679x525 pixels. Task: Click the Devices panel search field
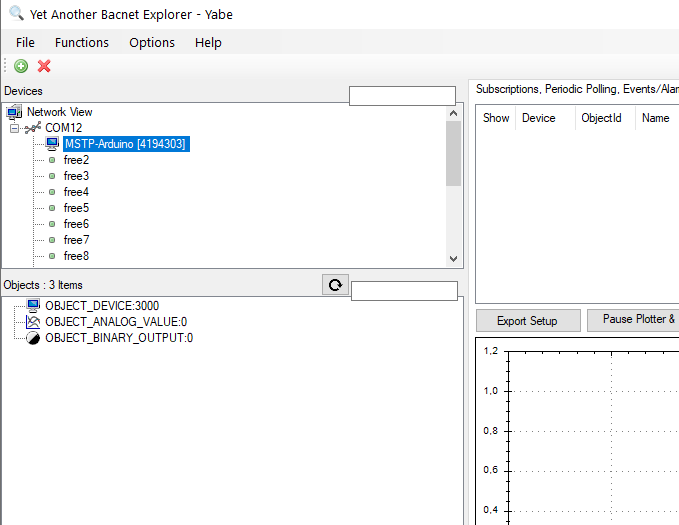[402, 95]
